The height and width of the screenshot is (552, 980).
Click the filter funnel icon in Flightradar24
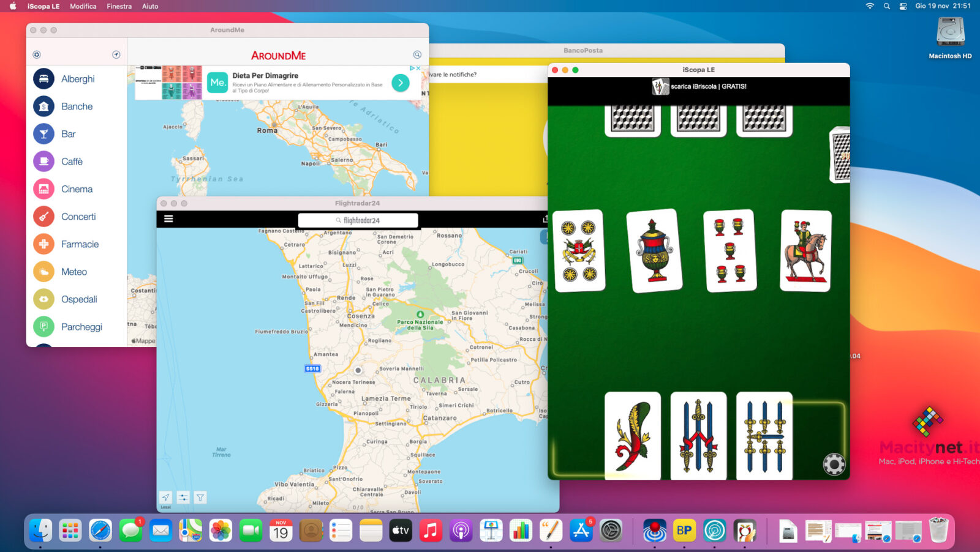pos(200,498)
